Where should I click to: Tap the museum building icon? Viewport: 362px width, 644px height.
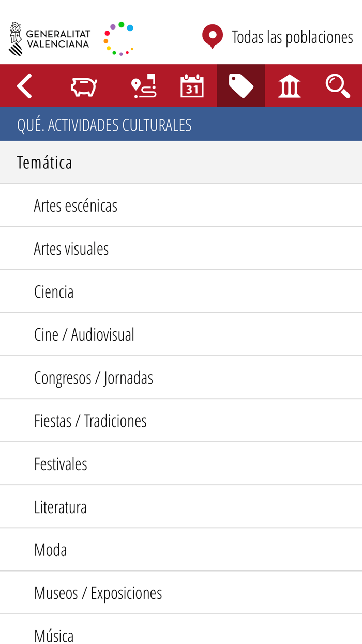(289, 85)
